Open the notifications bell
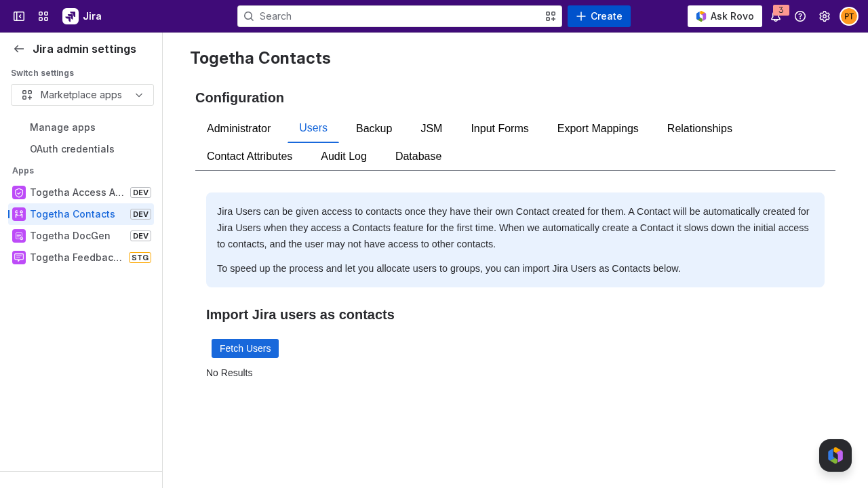Viewport: 868px width, 488px height. 776,17
